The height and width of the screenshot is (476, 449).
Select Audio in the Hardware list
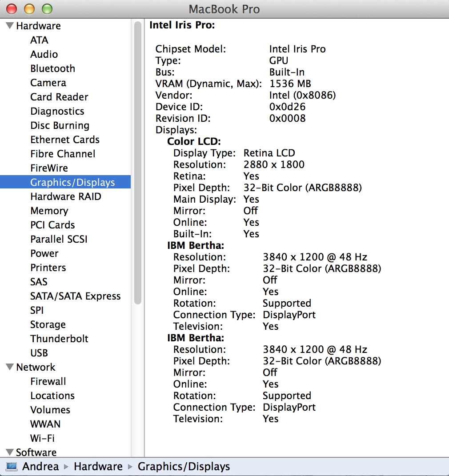point(44,54)
